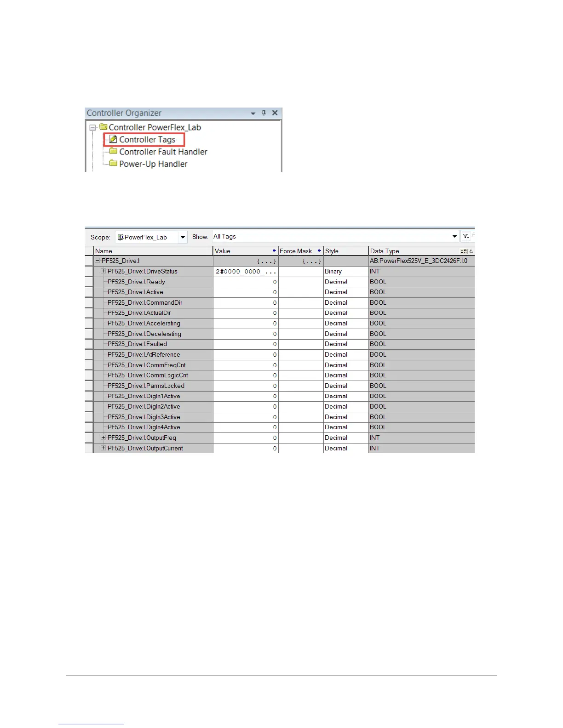The width and height of the screenshot is (563, 728).
Task: Click the value cell for PF525_Drive:I.Ready
Action: click(x=246, y=282)
